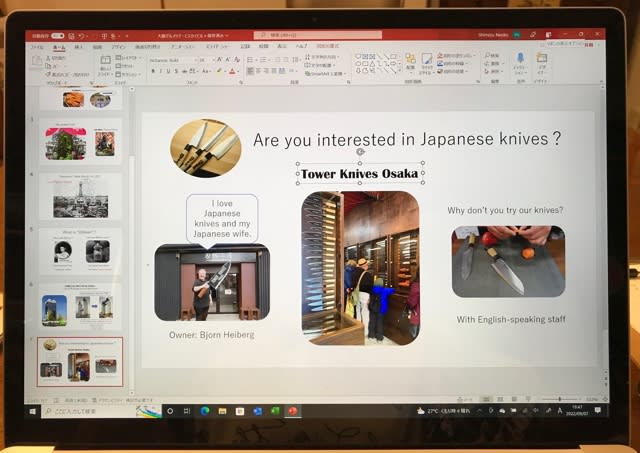The width and height of the screenshot is (640, 453).
Task: Toggle Italic formatting
Action: coord(161,71)
